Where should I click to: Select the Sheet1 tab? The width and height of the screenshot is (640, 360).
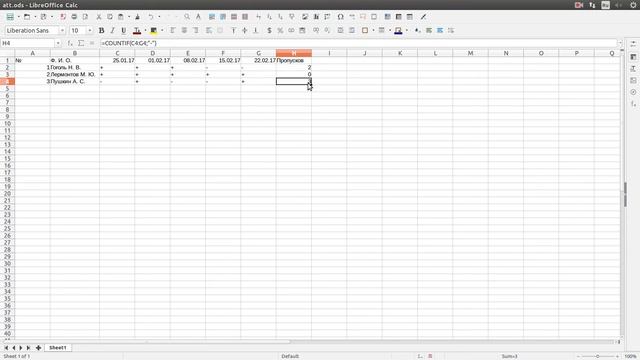58,348
